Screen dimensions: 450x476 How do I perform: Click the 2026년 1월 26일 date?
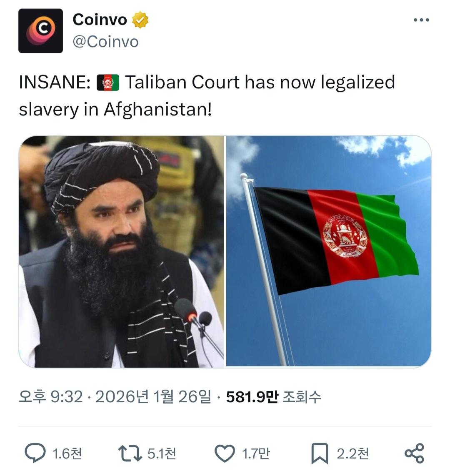[153, 397]
